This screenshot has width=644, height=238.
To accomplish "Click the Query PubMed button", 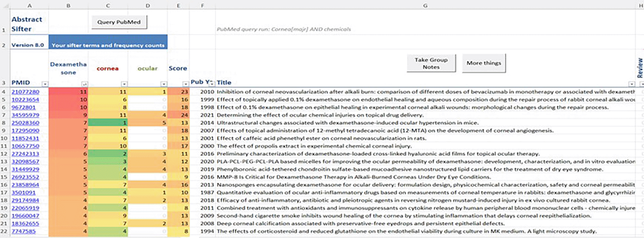I will 119,22.
